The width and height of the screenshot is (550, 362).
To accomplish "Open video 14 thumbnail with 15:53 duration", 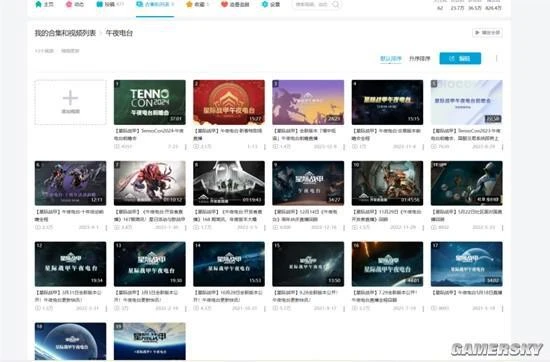I will 229,264.
